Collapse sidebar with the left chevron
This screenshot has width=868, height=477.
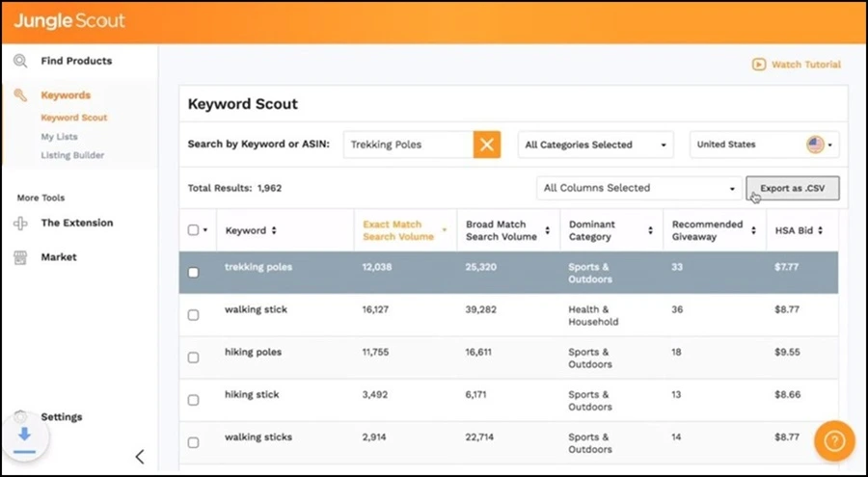pyautogui.click(x=140, y=457)
